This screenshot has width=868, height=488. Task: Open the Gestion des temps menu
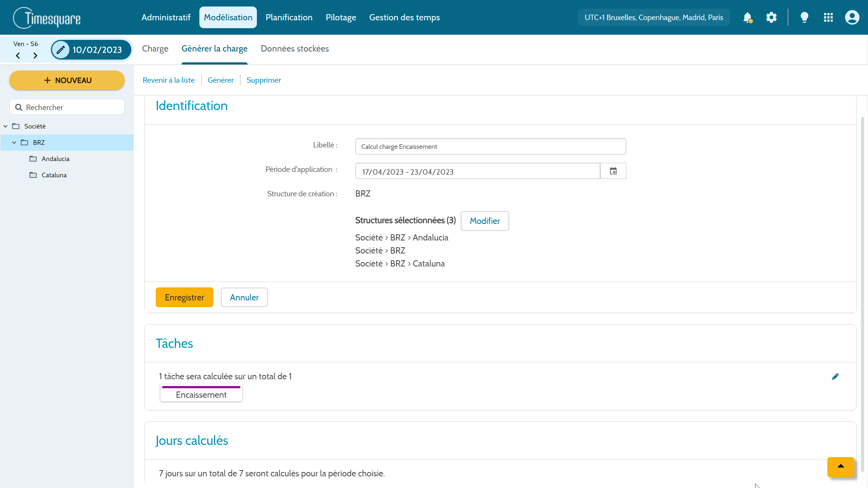[404, 18]
